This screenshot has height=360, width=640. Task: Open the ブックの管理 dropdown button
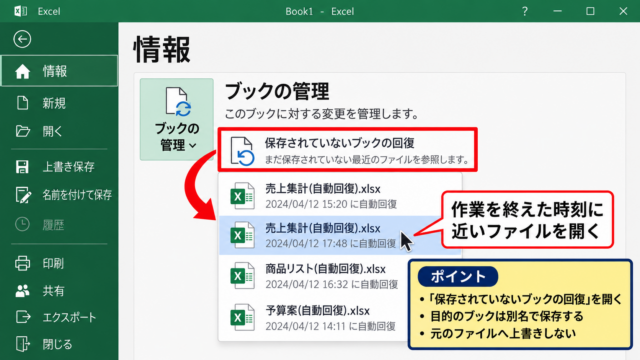(x=177, y=119)
